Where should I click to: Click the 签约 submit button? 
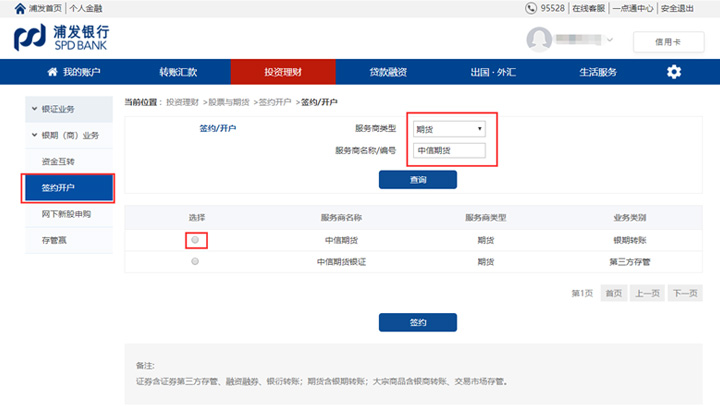point(418,322)
